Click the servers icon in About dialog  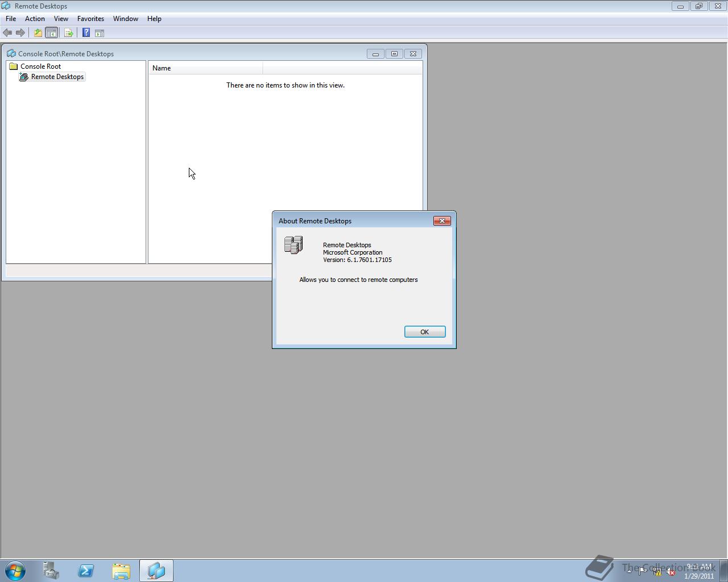point(293,245)
